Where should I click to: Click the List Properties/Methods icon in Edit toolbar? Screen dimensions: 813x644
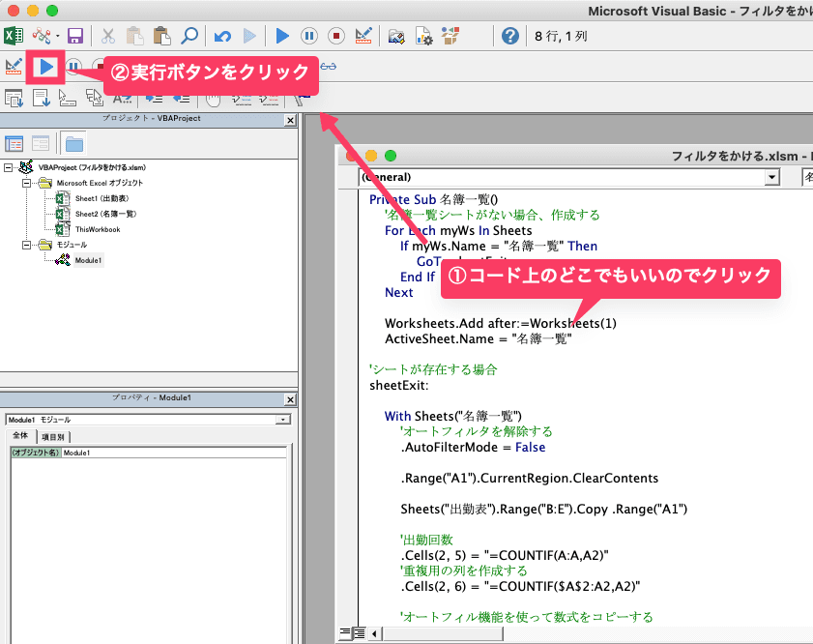(x=14, y=98)
